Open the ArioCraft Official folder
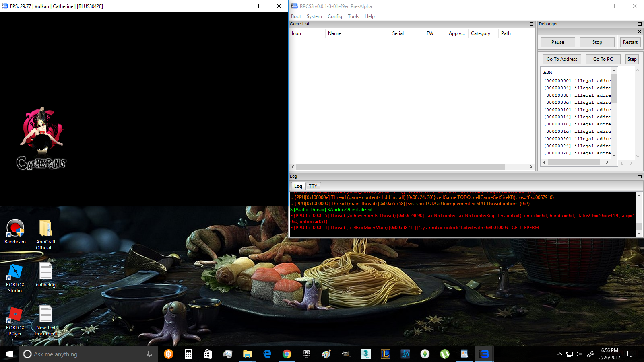This screenshot has height=362, width=644. tap(46, 234)
